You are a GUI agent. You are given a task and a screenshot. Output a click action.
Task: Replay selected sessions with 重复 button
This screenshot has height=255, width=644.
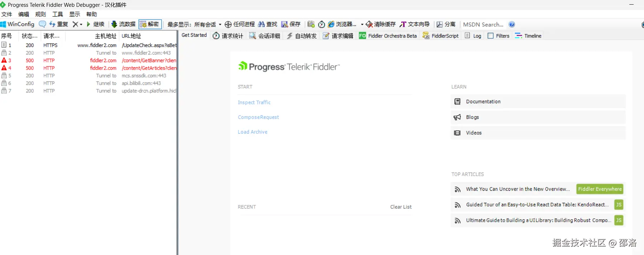coord(59,24)
